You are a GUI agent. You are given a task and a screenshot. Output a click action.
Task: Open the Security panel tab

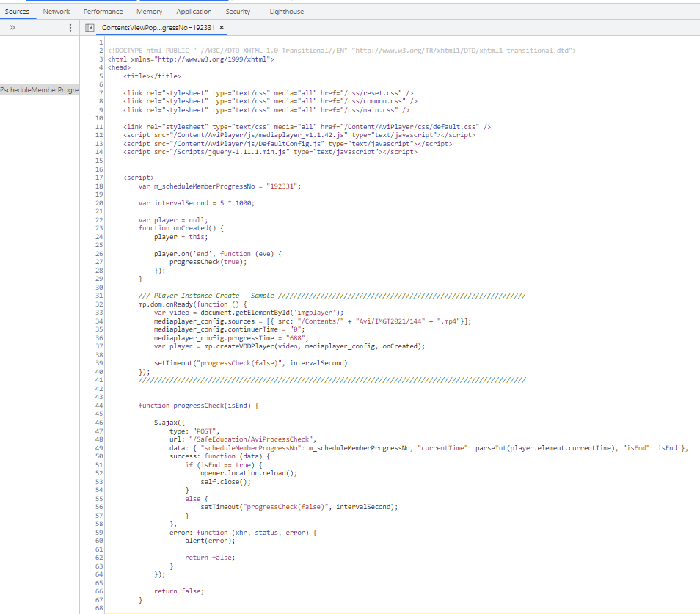pyautogui.click(x=238, y=12)
